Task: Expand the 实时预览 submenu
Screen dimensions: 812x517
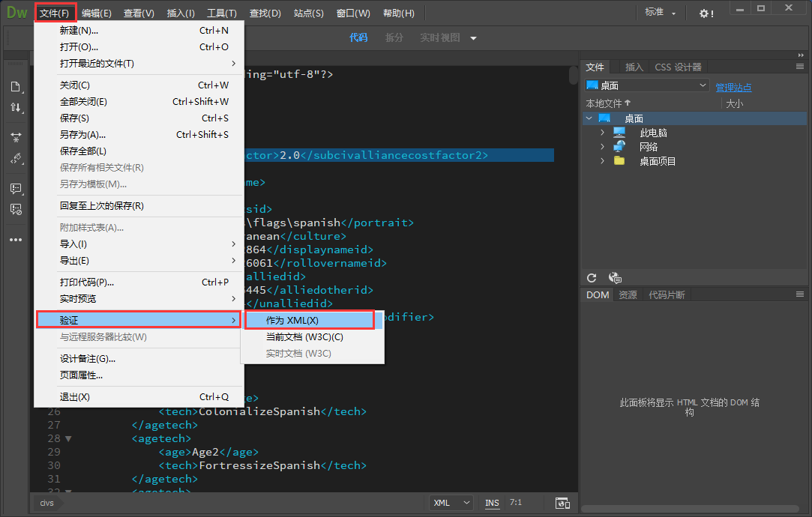Action: pyautogui.click(x=139, y=299)
